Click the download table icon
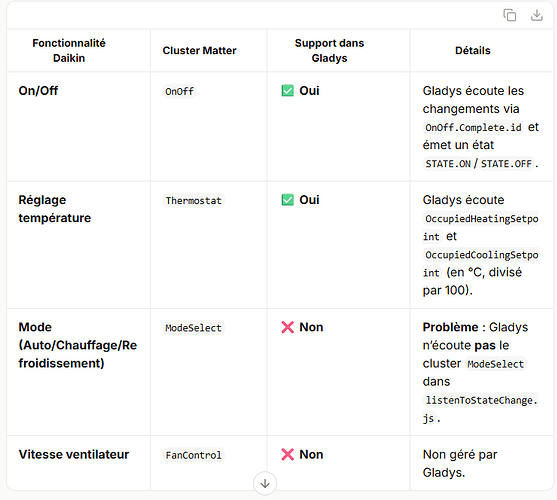The image size is (557, 500). (536, 15)
